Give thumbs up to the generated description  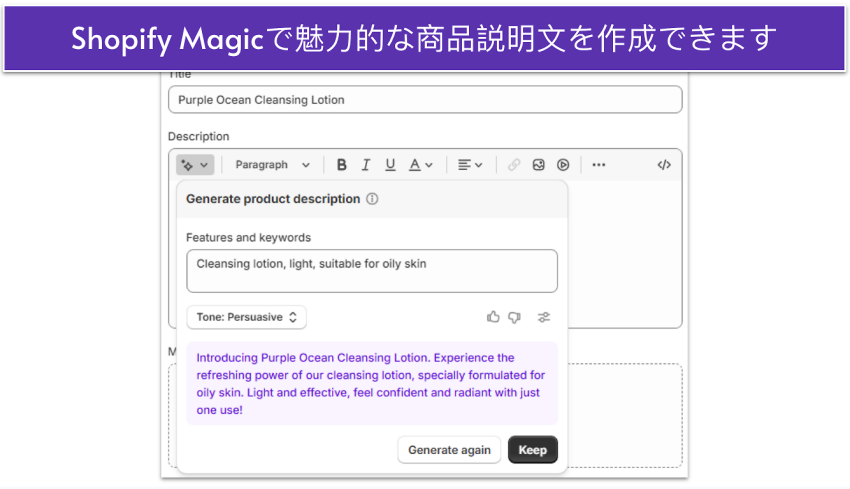[493, 317]
